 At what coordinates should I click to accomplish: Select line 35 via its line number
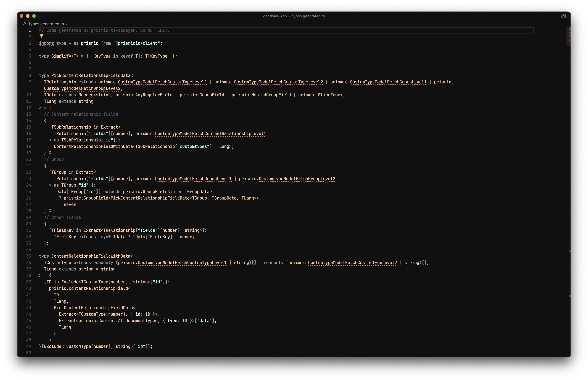click(29, 256)
